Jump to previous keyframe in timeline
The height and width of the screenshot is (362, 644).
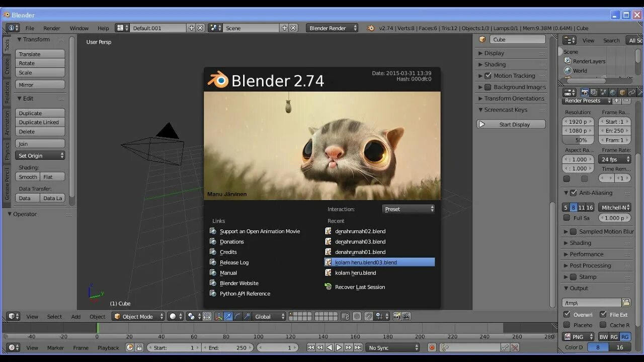(x=320, y=347)
